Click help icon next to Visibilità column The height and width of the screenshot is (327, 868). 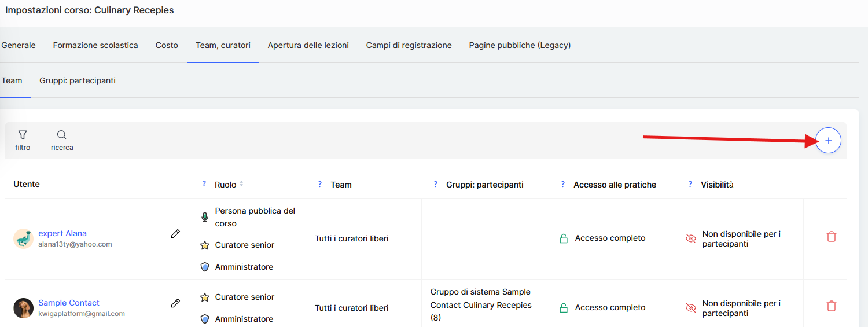(690, 184)
